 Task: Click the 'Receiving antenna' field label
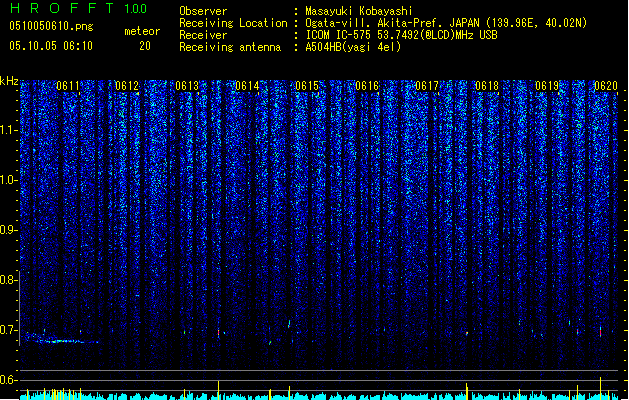pyautogui.click(x=230, y=47)
